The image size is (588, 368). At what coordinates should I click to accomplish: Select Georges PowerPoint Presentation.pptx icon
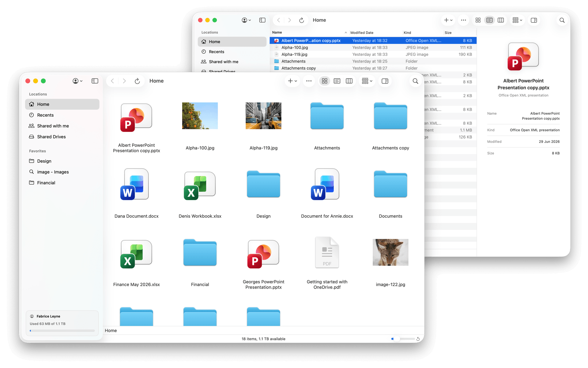[263, 254]
